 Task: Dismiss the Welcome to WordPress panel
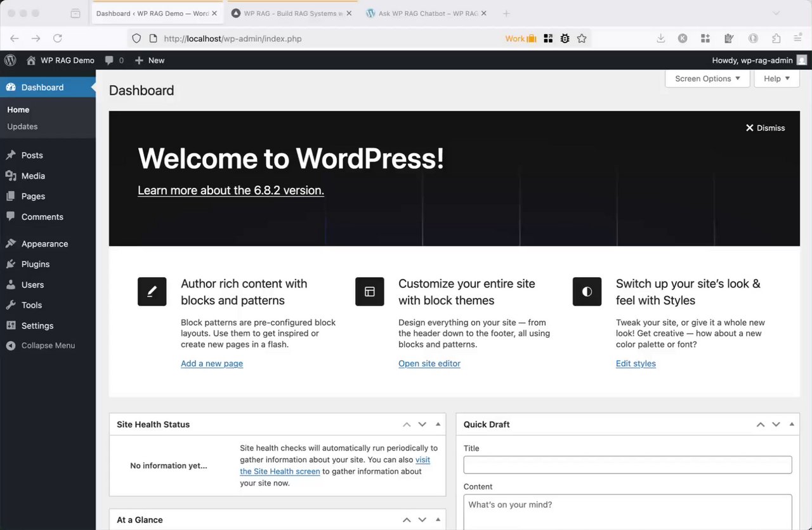(765, 128)
